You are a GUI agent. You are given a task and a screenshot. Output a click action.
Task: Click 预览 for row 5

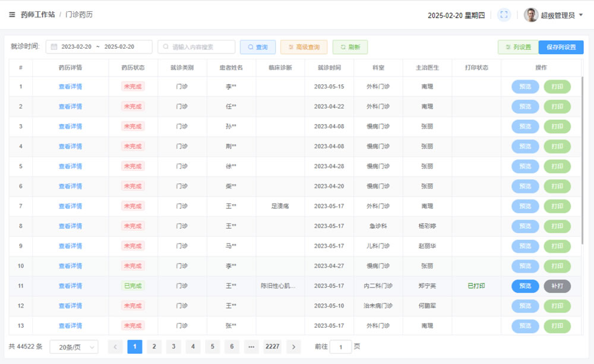click(525, 166)
